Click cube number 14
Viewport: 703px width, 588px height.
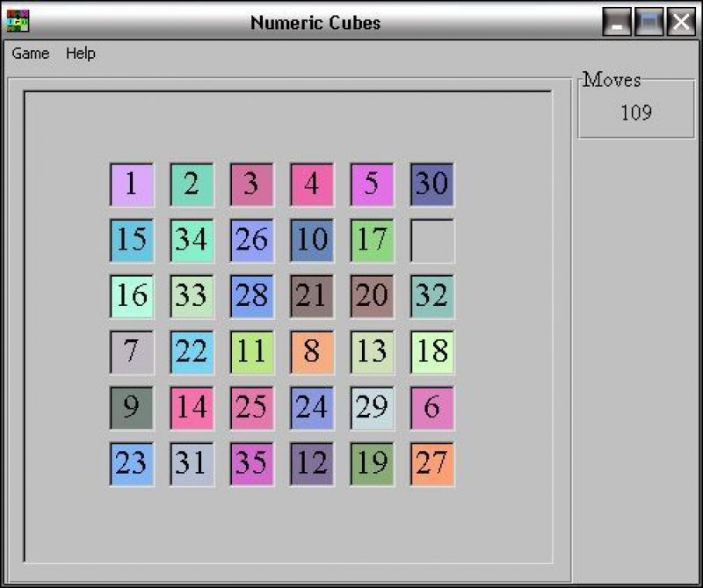192,409
